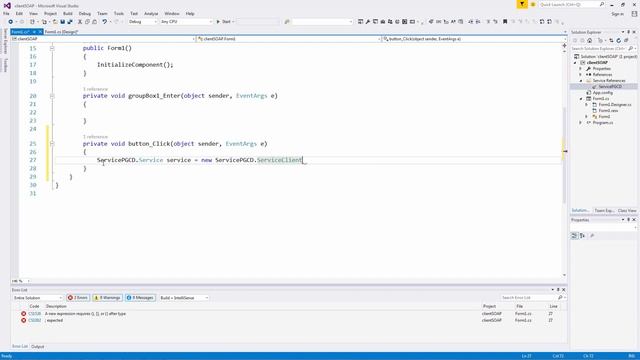Open the Any CPU platform dropdown
The image size is (640, 360).
click(x=187, y=22)
